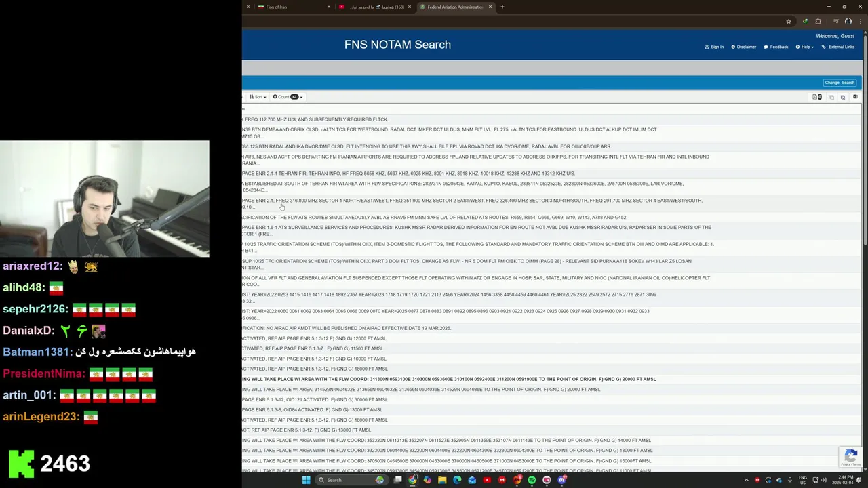Open a new browser tab

(502, 7)
